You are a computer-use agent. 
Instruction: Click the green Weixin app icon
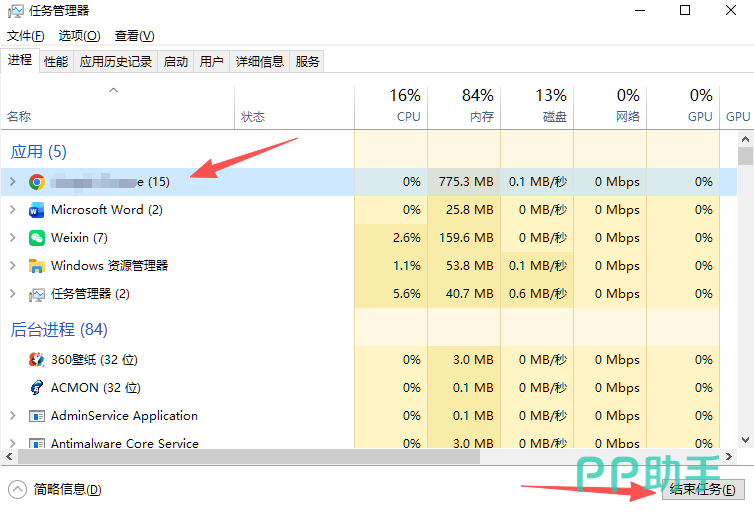click(37, 238)
